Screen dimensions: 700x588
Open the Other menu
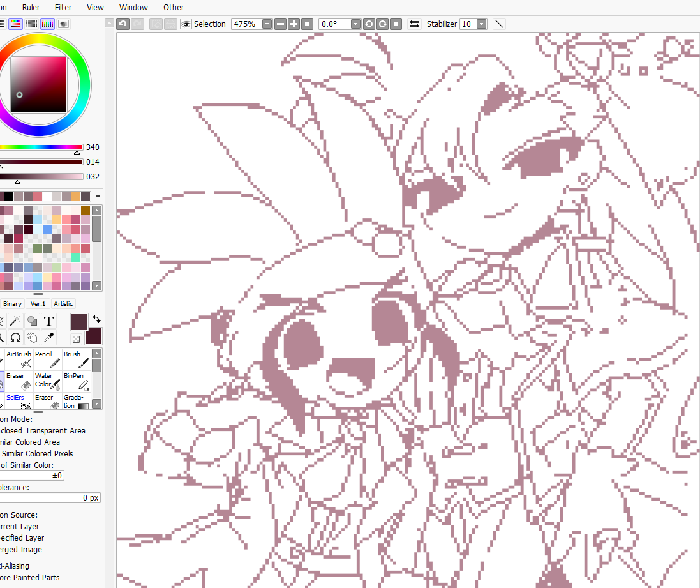click(174, 7)
